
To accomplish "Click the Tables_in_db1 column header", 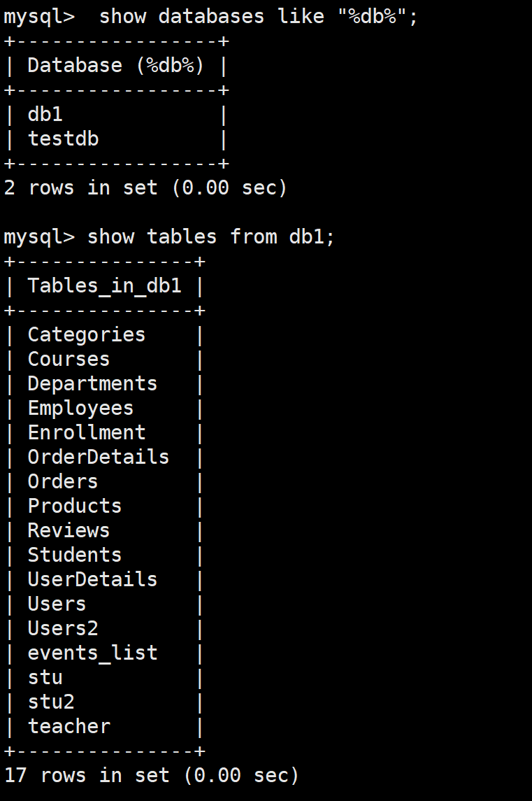I will point(104,285).
